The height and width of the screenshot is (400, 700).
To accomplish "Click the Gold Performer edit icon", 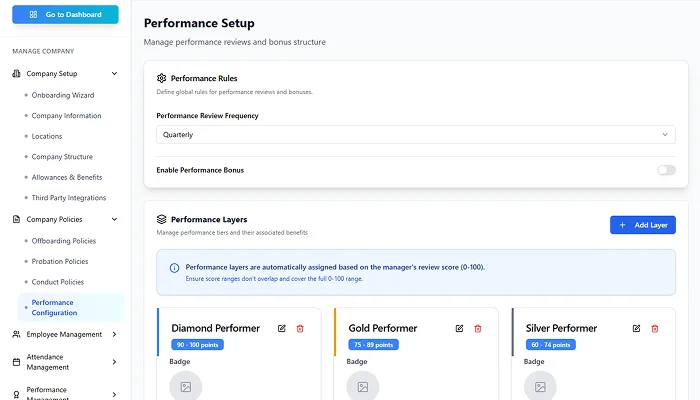I will (459, 328).
